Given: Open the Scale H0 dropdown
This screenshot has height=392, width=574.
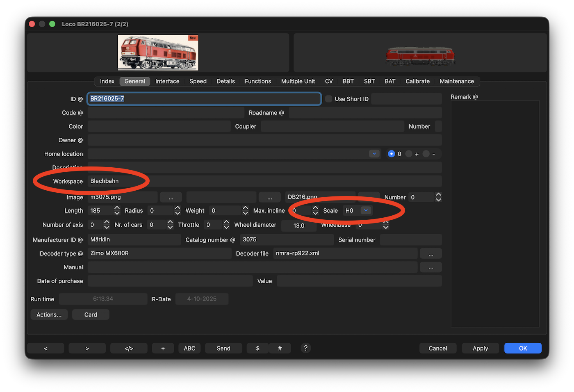Looking at the screenshot, I should pyautogui.click(x=366, y=210).
